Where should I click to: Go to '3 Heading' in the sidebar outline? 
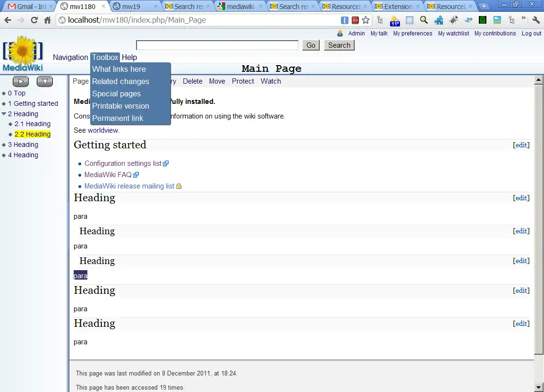(23, 145)
